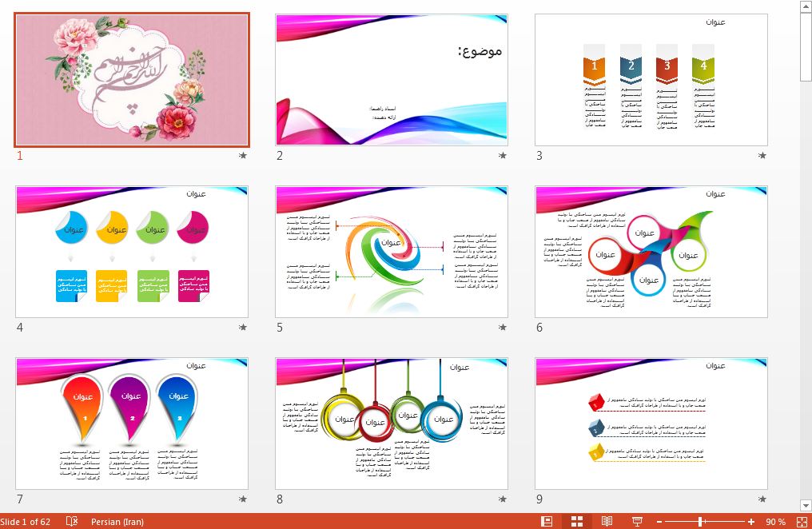Click zoom out minus button
This screenshot has width=812, height=529.
point(659,522)
